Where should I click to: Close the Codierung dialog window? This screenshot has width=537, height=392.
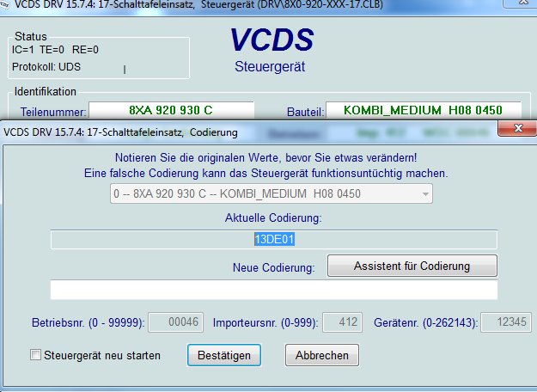[518, 128]
